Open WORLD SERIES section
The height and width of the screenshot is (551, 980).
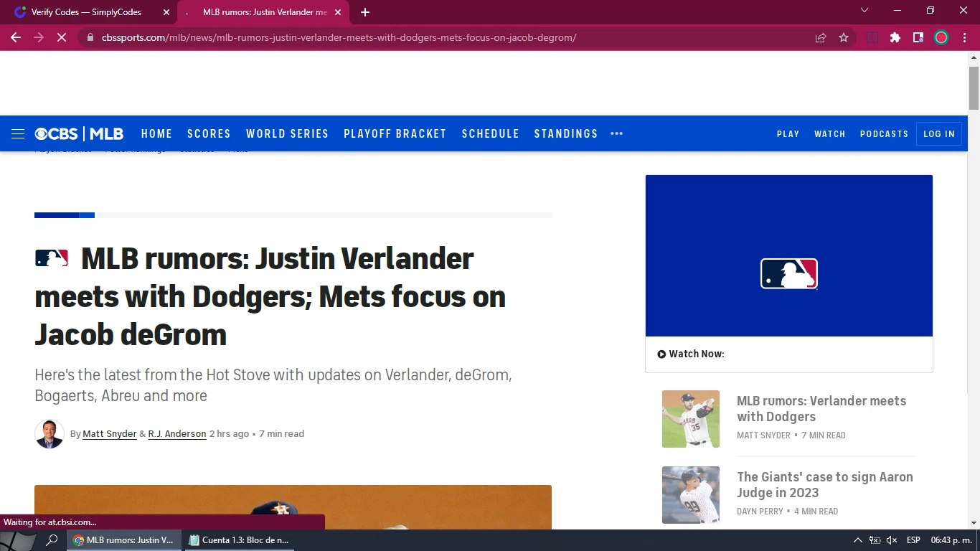click(287, 134)
